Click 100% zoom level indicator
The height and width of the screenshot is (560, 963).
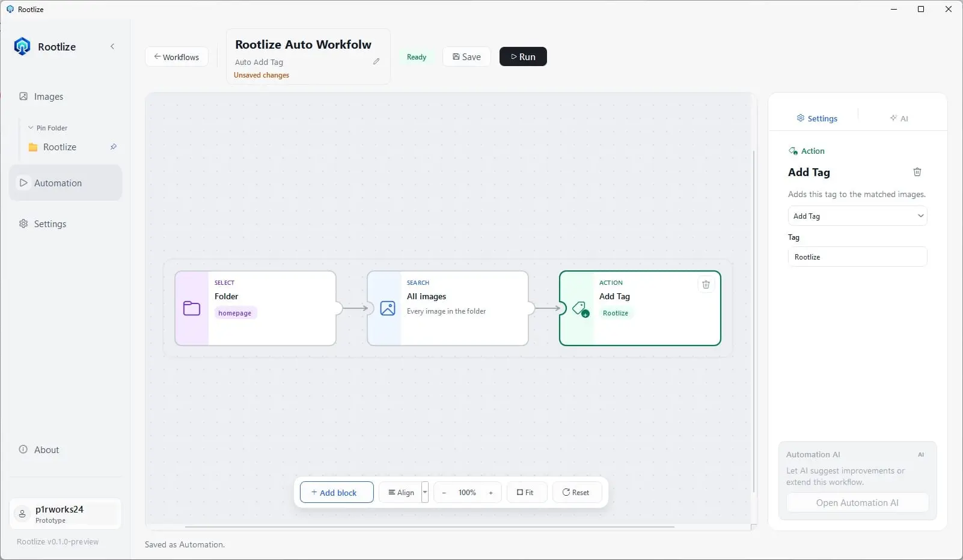point(467,493)
